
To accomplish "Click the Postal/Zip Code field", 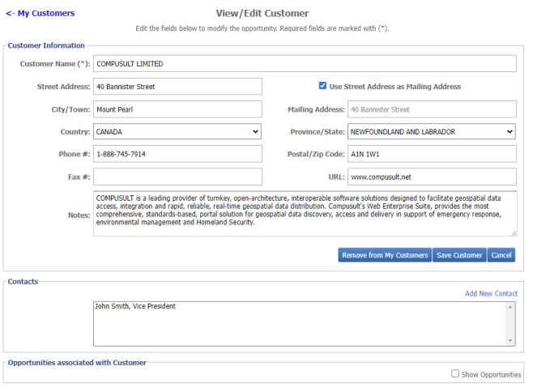I will (x=432, y=154).
